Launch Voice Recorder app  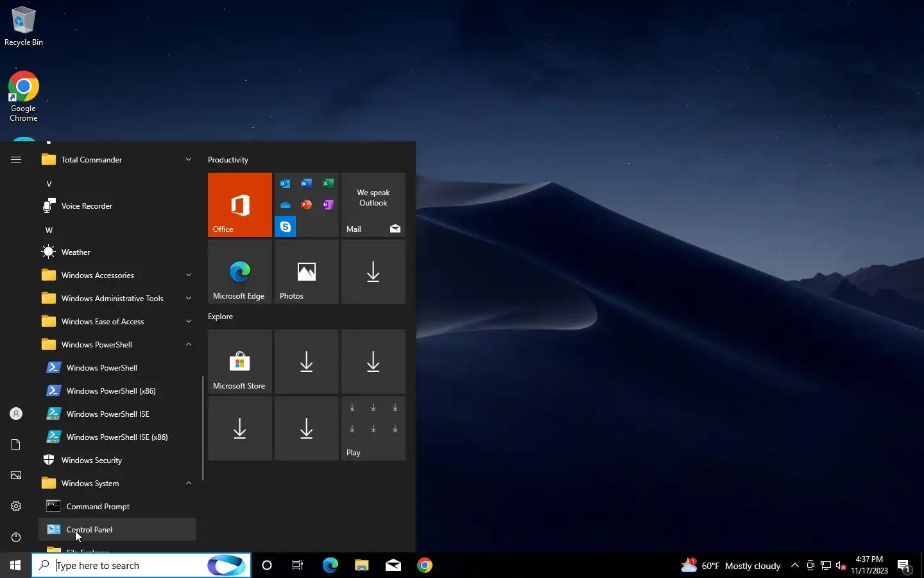(x=117, y=206)
